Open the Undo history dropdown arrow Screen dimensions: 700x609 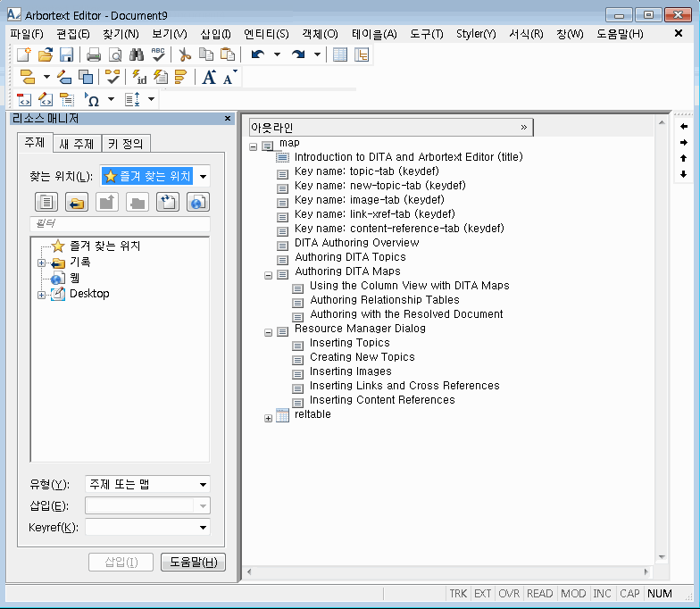(277, 54)
